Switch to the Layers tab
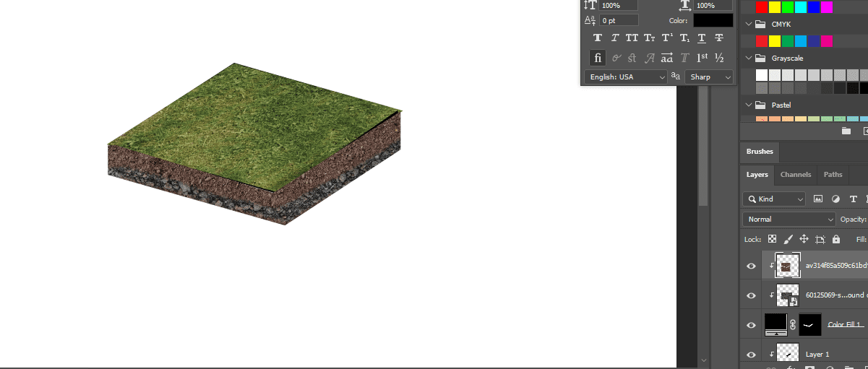The width and height of the screenshot is (868, 369). (757, 175)
